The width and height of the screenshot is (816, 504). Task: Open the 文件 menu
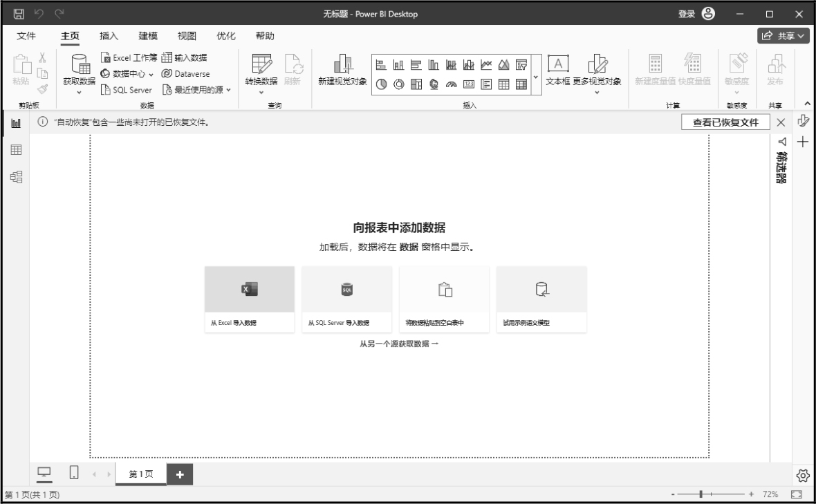tap(26, 36)
